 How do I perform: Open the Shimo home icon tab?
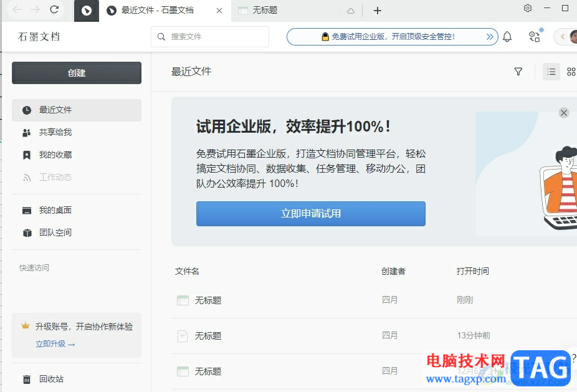pos(87,11)
